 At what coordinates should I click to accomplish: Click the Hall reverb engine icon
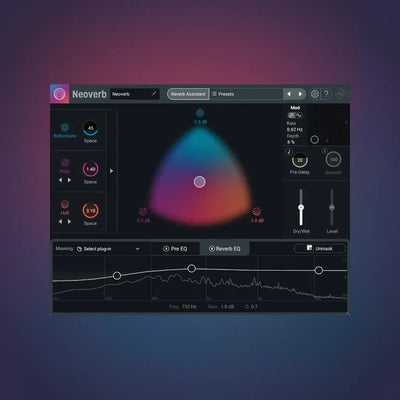pos(65,204)
